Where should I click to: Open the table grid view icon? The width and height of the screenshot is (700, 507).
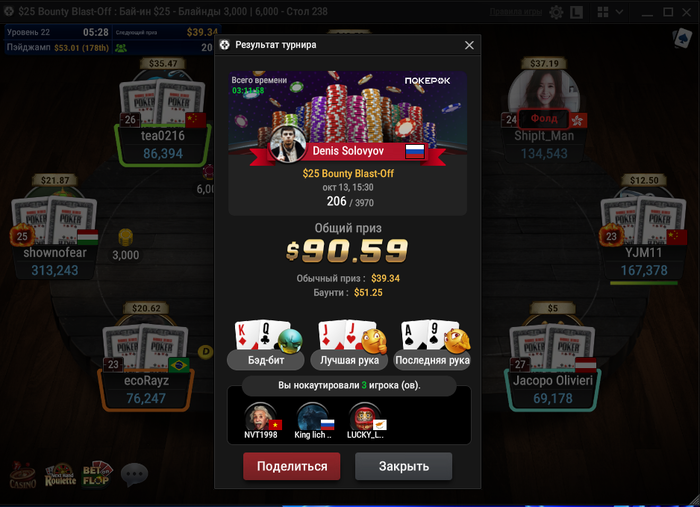603,12
